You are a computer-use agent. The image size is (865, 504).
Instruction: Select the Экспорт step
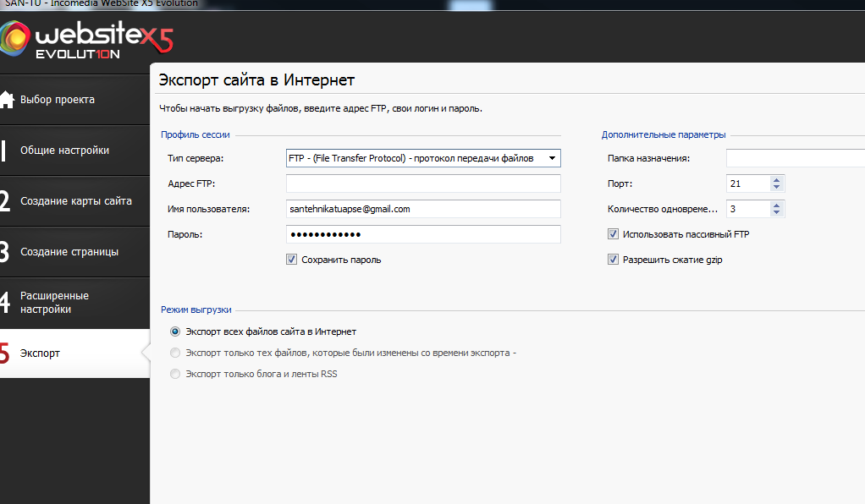74,353
